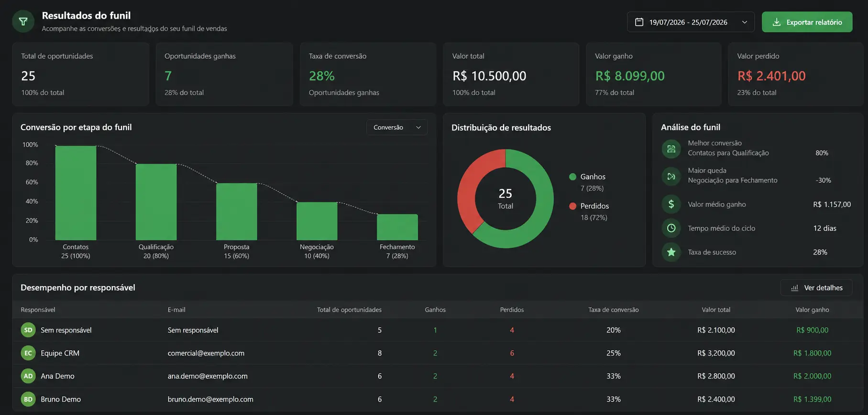Click the EC avatar for Equipe CRM
This screenshot has width=868, height=415.
tap(28, 353)
